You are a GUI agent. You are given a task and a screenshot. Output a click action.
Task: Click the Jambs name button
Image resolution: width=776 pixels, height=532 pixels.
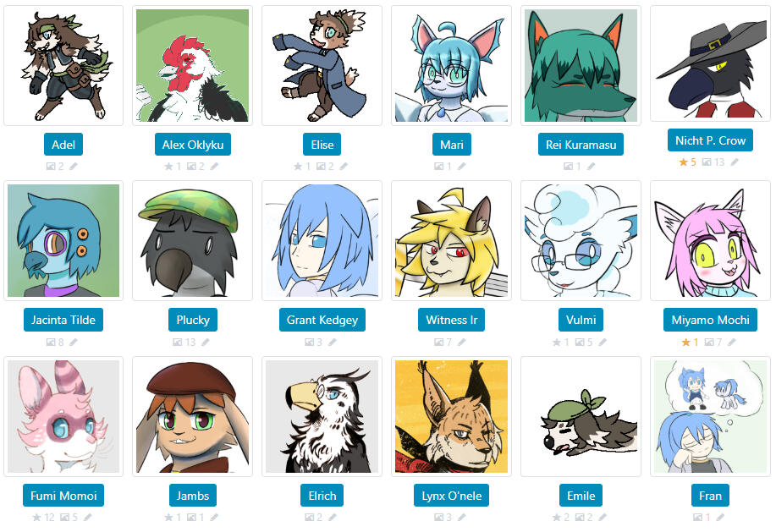[192, 496]
